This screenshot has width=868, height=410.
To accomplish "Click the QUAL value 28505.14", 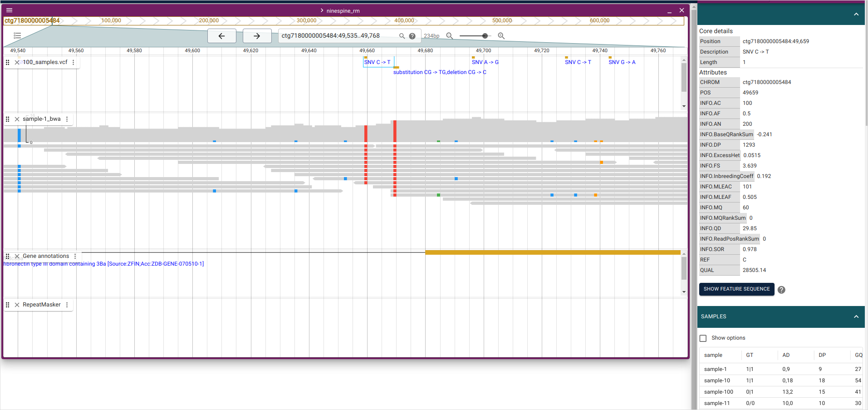I will [754, 270].
